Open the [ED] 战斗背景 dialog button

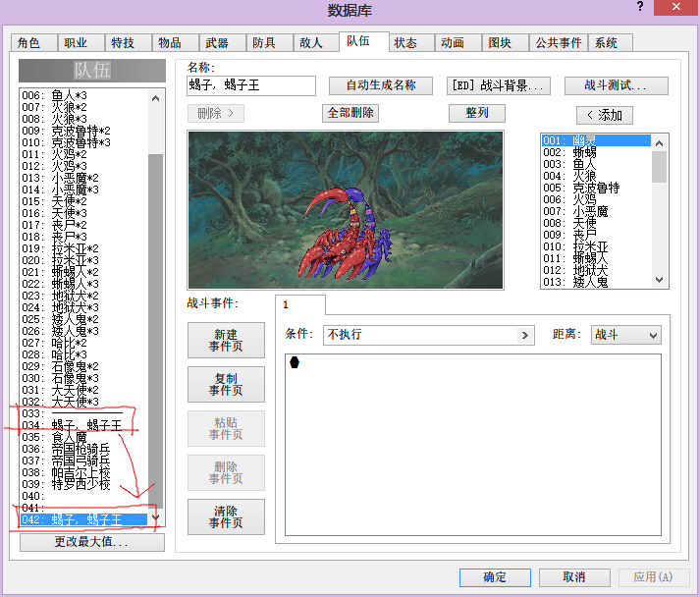point(499,85)
